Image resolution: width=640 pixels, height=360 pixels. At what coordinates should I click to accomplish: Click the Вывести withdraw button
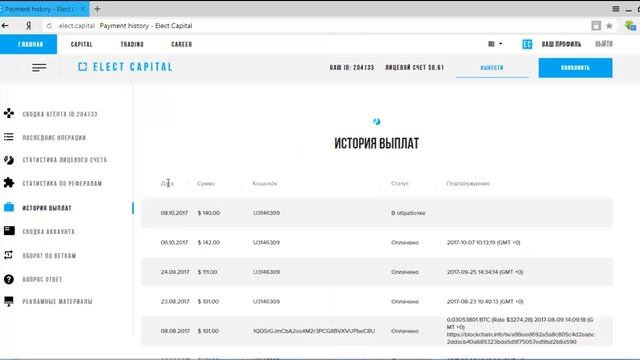click(x=492, y=68)
